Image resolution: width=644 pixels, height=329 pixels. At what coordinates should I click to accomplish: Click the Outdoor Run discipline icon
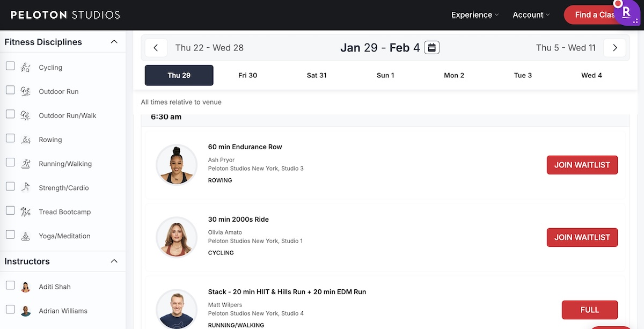tap(25, 91)
